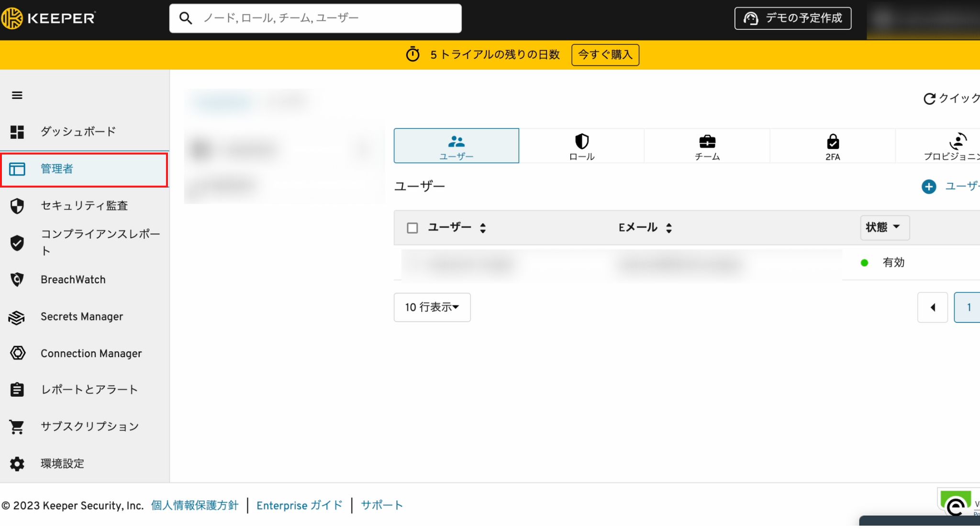Select BreachWatch label in sidebar
Viewport: 980px width, 529px height.
click(x=73, y=280)
